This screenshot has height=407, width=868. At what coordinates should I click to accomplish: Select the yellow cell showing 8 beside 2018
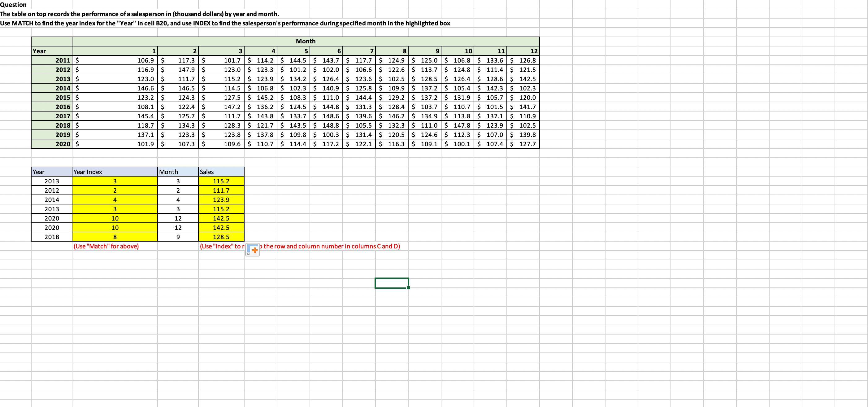coord(115,237)
